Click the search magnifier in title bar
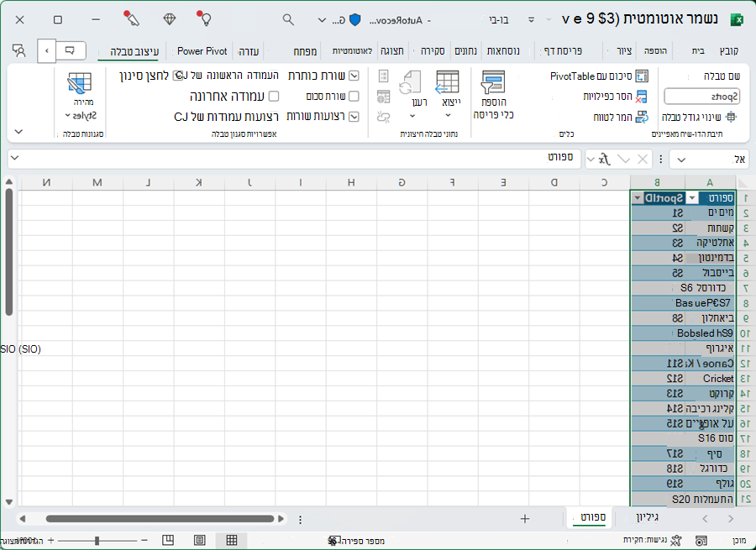Image resolution: width=756 pixels, height=550 pixels. (288, 19)
